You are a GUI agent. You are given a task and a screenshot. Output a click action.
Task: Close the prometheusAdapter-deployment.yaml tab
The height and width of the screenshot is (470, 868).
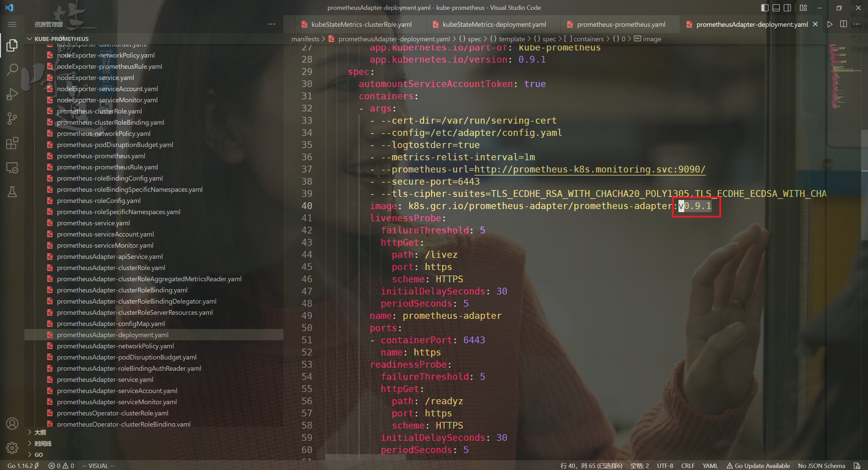(815, 24)
